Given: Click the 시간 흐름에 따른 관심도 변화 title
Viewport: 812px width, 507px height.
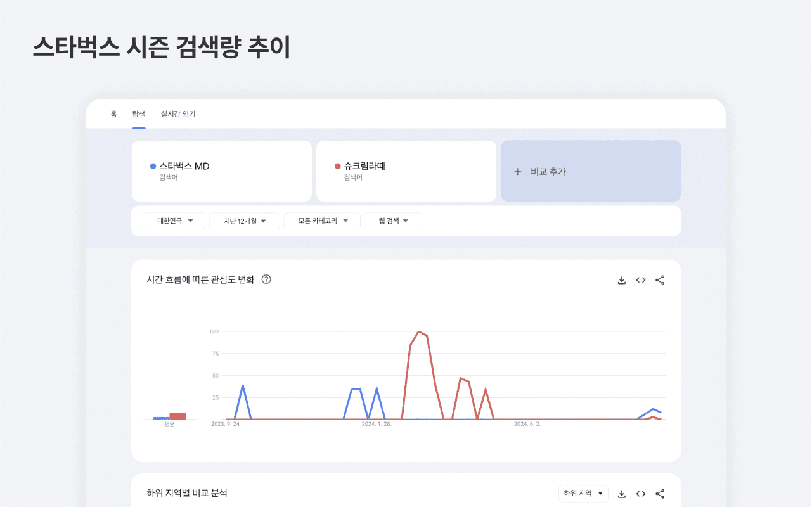Looking at the screenshot, I should [x=200, y=279].
